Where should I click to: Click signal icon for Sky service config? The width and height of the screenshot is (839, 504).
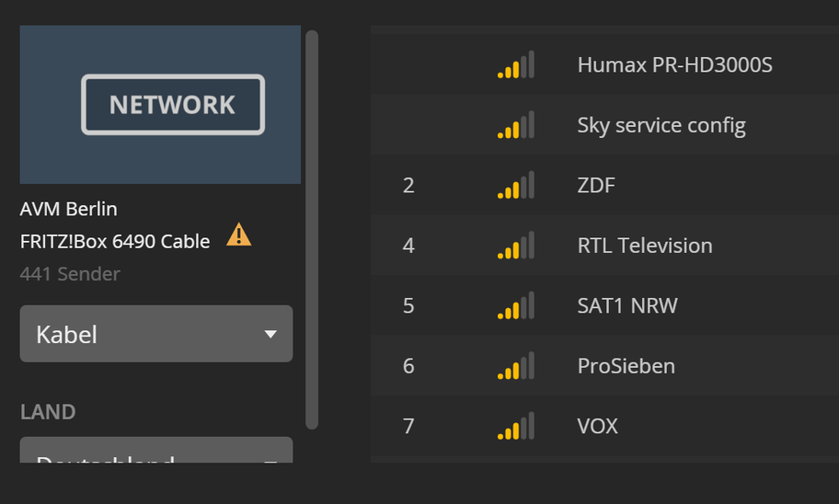pos(515,126)
